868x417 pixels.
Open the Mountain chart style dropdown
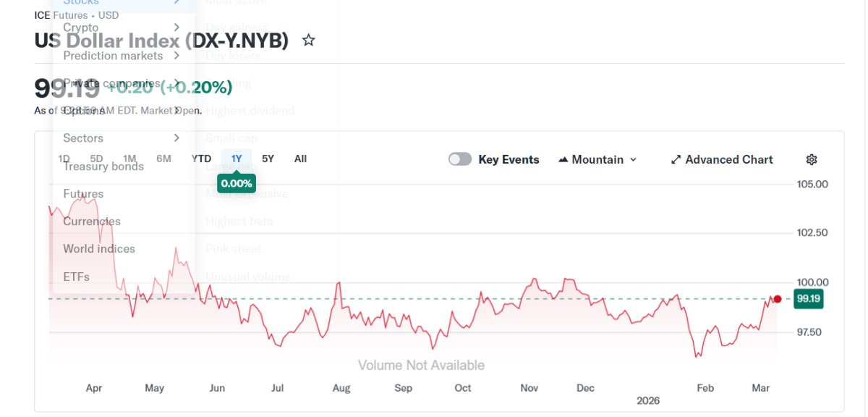(598, 159)
